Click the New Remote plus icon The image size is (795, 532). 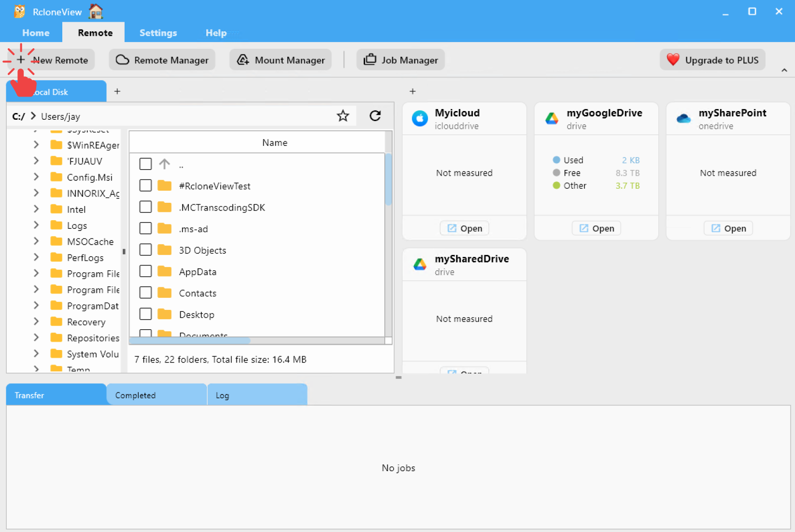21,60
